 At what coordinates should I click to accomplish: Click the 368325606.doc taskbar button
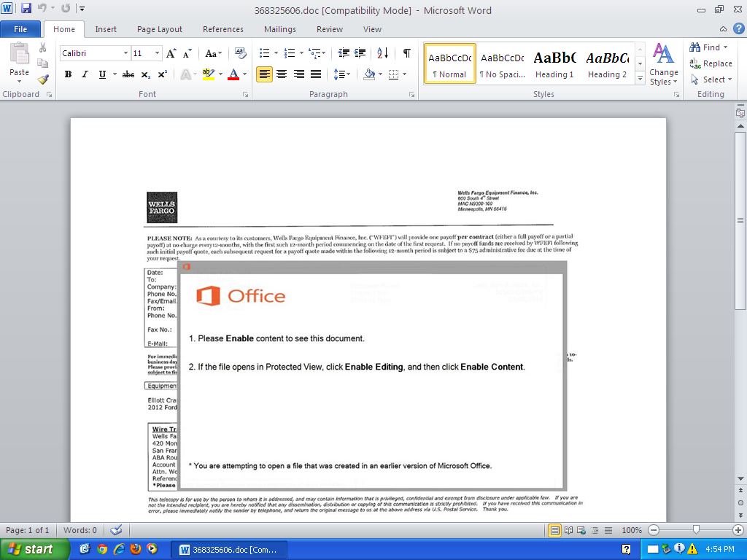228,550
